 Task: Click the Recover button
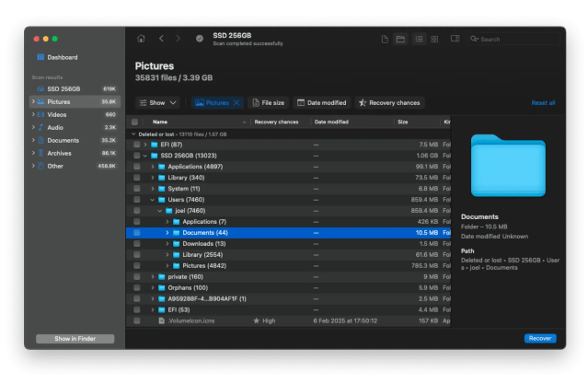540,338
